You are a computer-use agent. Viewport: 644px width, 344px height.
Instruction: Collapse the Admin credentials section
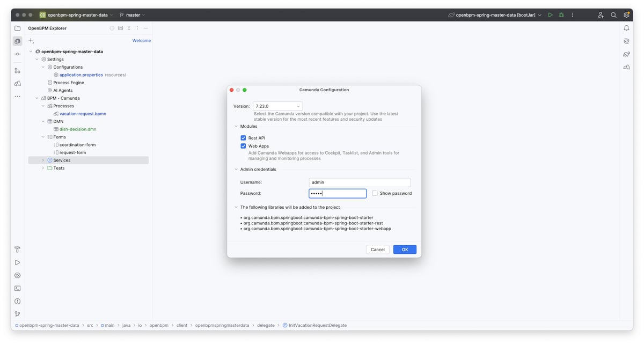click(236, 170)
